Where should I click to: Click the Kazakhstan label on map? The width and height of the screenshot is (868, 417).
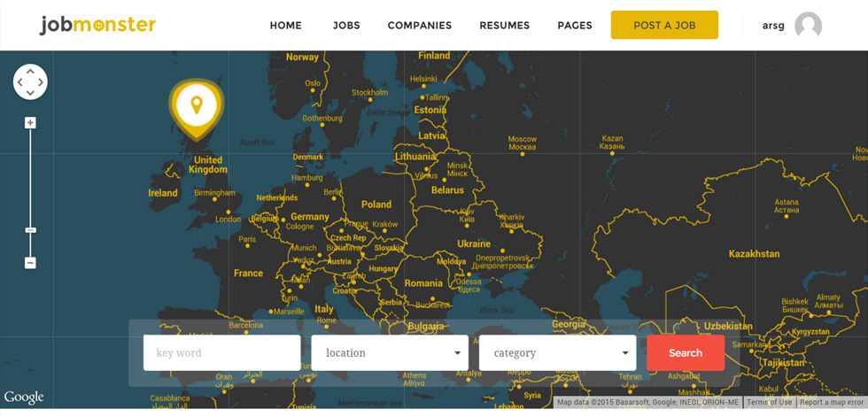(754, 254)
